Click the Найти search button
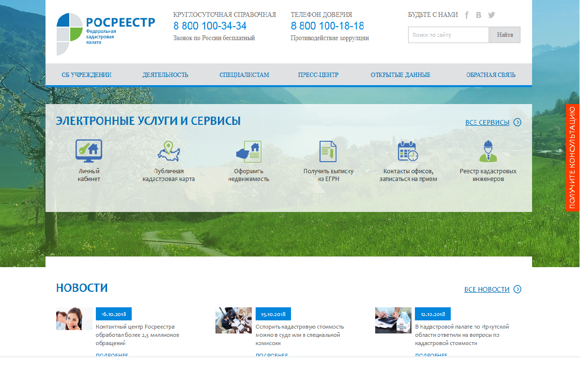 coord(505,35)
